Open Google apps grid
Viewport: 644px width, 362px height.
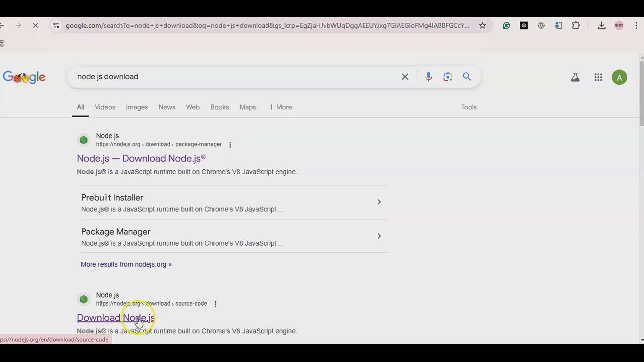coord(598,77)
